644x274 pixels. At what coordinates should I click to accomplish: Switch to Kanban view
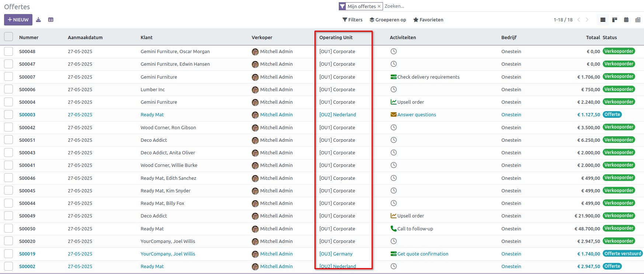point(615,20)
